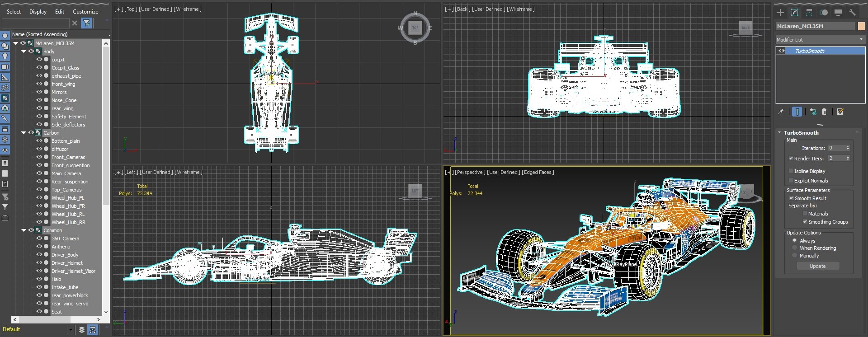Viewport: 868px width, 337px height.
Task: Click the Scene Explorer search field
Action: (x=35, y=23)
